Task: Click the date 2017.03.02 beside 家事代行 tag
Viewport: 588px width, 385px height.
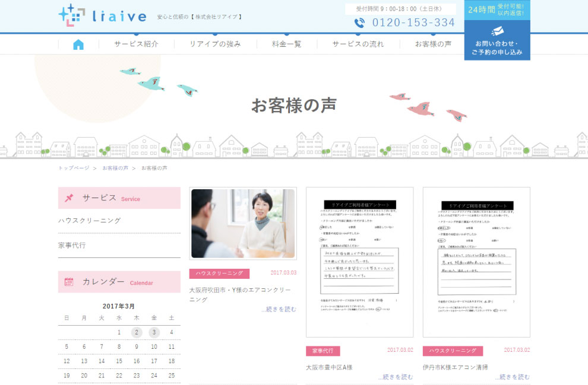Action: [400, 350]
